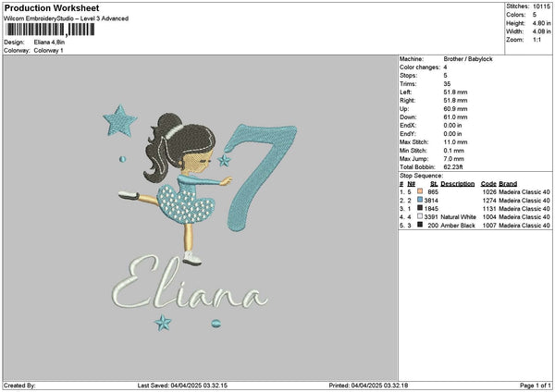Click the Down value 61.0 mm
This screenshot has width=555, height=392.
[455, 117]
